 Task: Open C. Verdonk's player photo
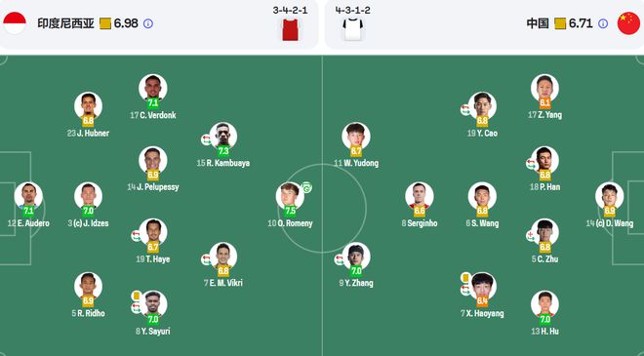[x=153, y=88]
